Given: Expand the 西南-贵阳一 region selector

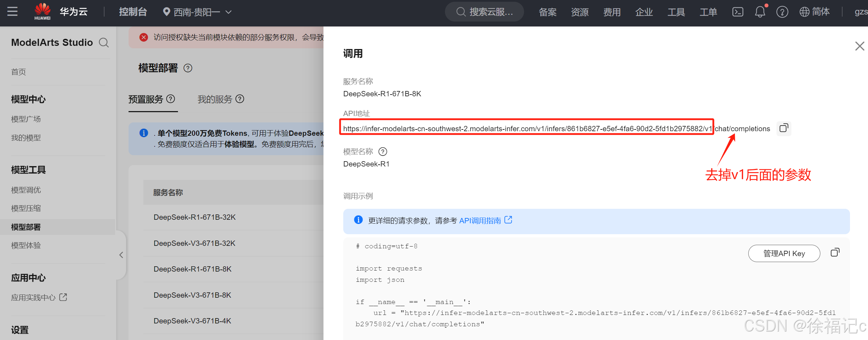Looking at the screenshot, I should [x=197, y=12].
